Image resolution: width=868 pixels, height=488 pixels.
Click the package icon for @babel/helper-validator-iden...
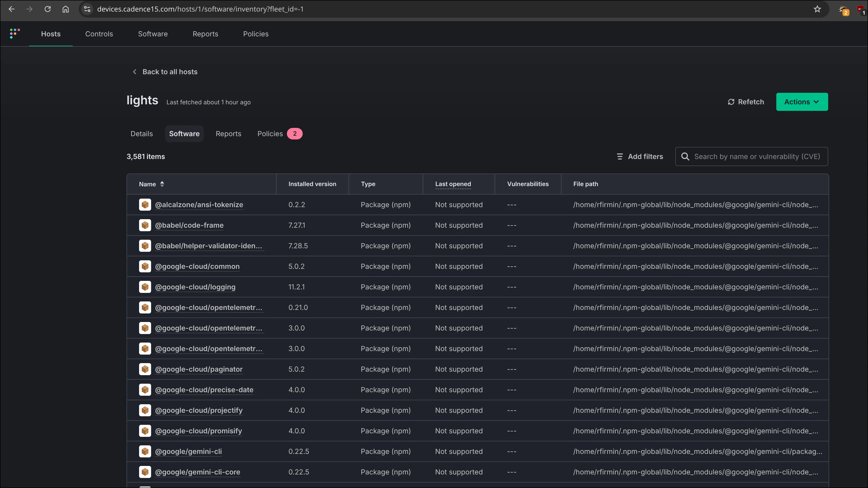pos(145,246)
